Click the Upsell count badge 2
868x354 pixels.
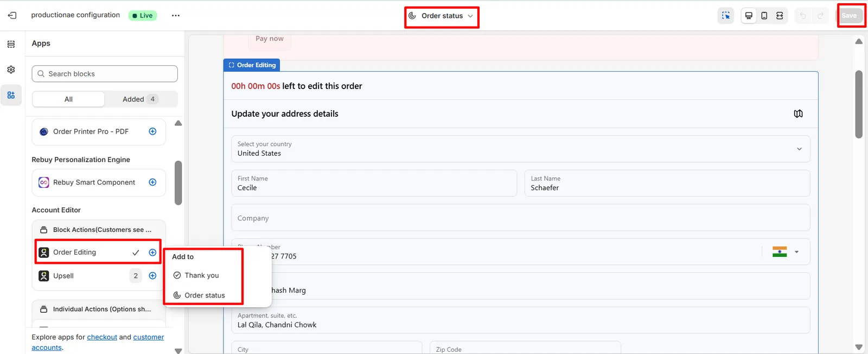[136, 276]
